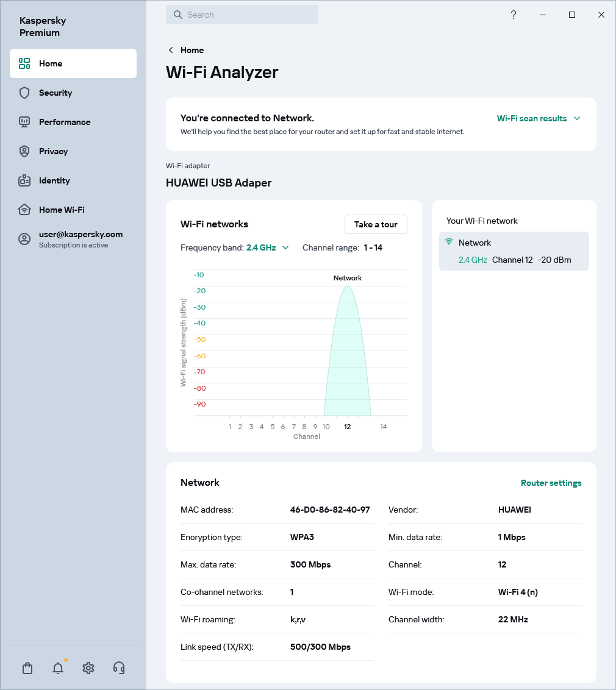Screen dimensions: 616x690
Task: Select the Home icon in the sidebar
Action: (24, 63)
